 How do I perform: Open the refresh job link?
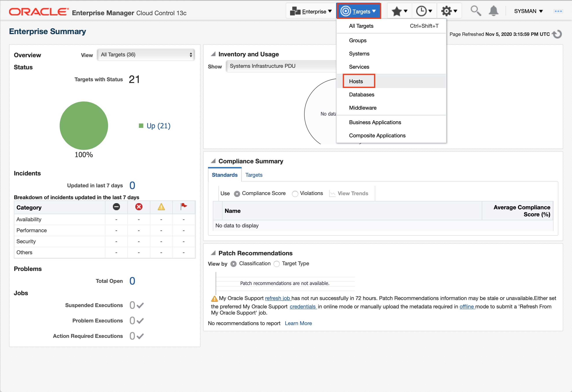coord(278,298)
